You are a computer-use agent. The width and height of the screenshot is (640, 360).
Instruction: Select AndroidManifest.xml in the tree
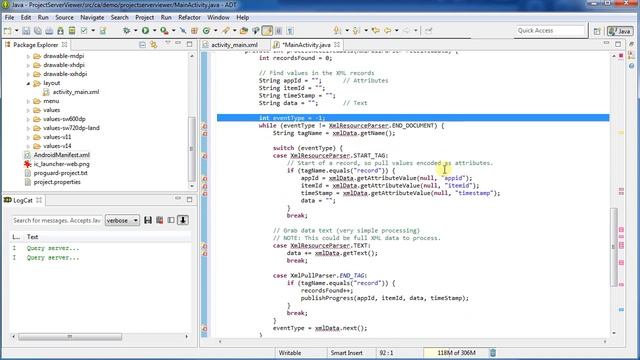(62, 155)
